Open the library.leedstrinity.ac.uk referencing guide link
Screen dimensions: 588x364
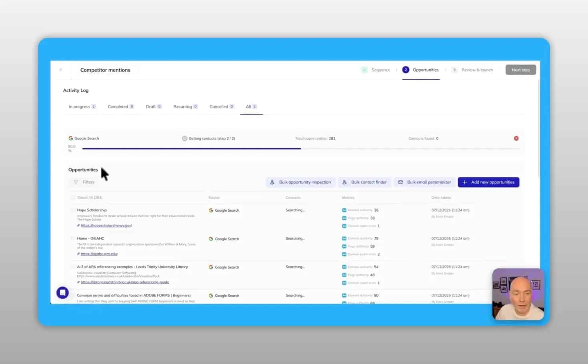pyautogui.click(x=125, y=282)
